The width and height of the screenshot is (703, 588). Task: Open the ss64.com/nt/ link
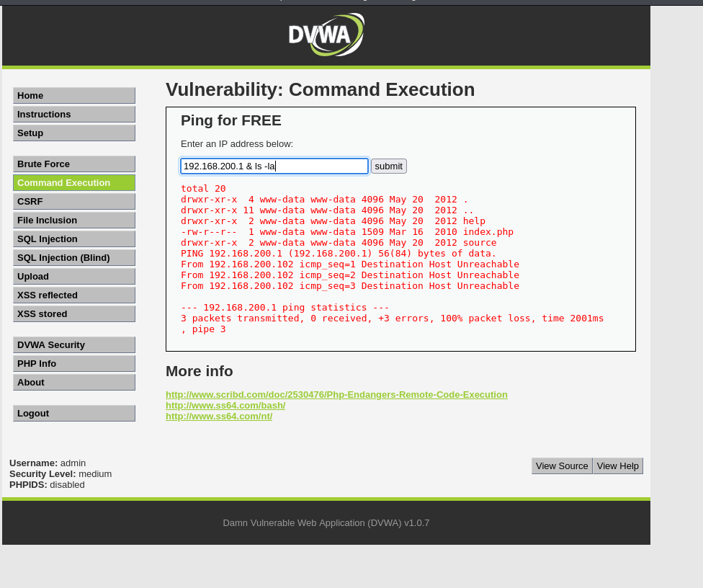click(x=219, y=416)
